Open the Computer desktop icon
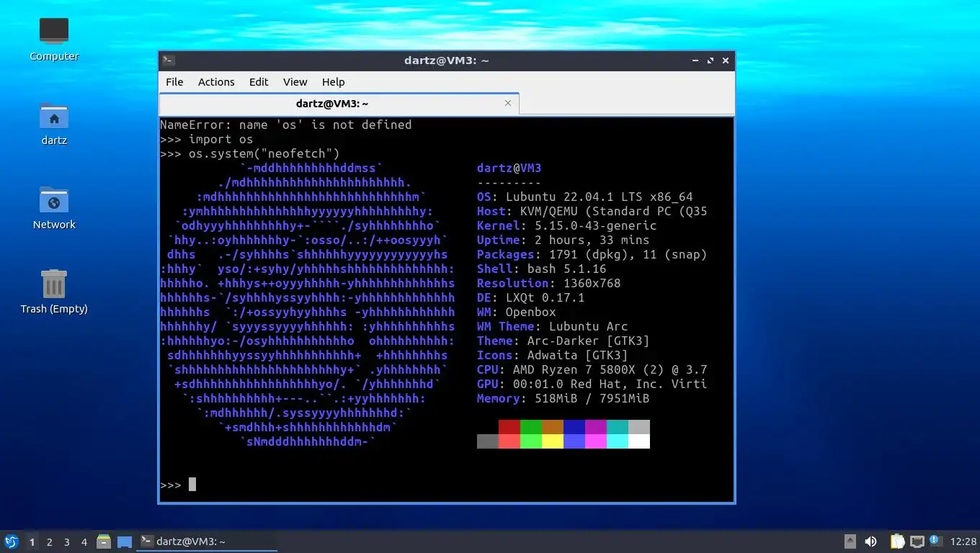Screen dimensions: 980x553 54,39
